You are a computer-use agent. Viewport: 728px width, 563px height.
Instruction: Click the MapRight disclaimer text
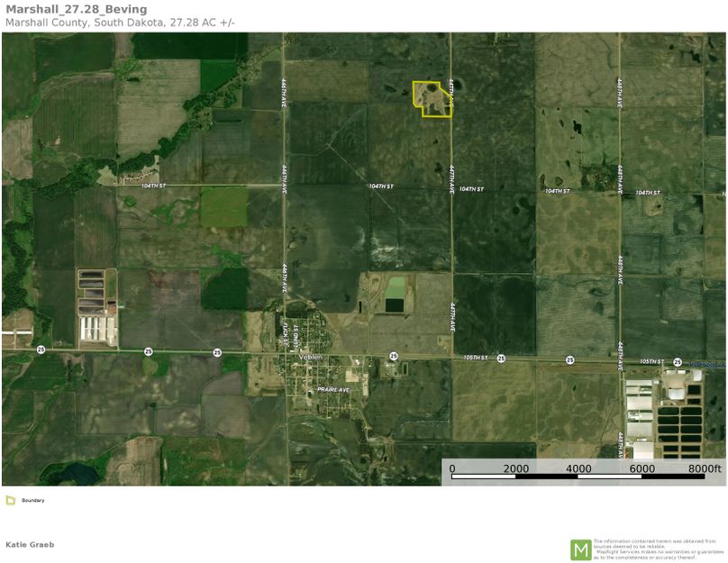tap(658, 549)
